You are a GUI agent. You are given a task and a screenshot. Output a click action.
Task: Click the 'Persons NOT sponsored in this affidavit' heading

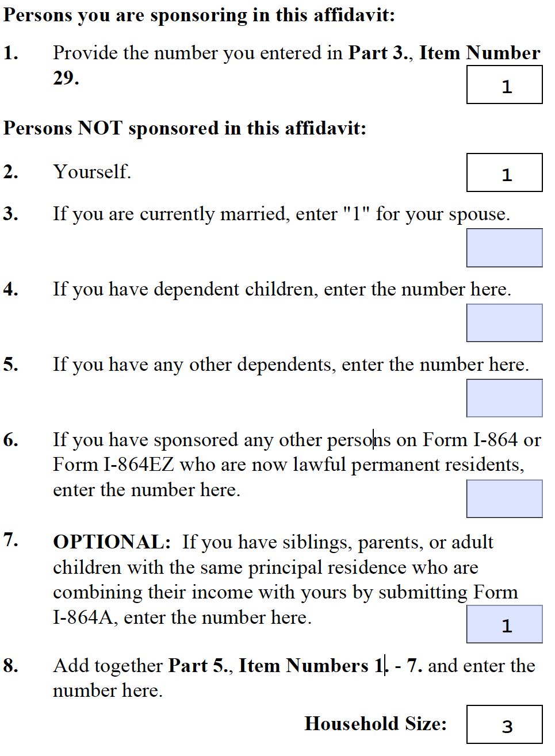[x=185, y=128]
